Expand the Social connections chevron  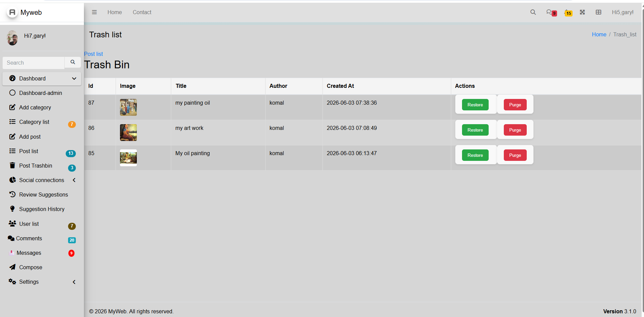tap(74, 180)
